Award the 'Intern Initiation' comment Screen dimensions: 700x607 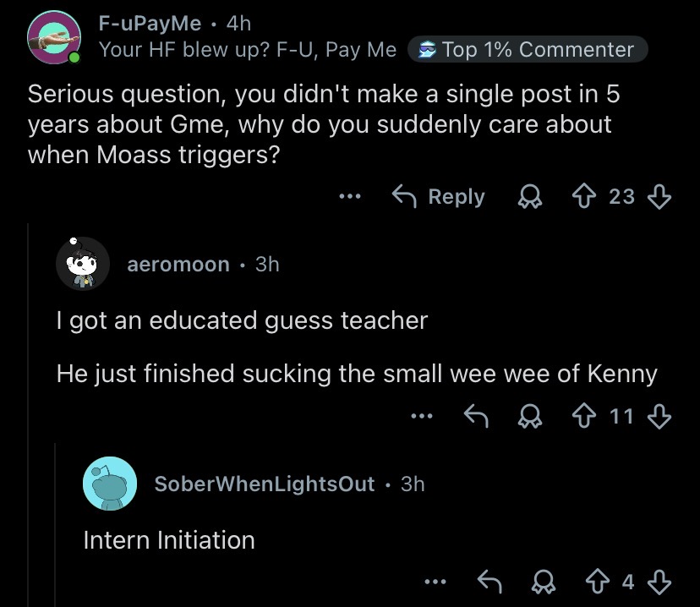click(541, 581)
